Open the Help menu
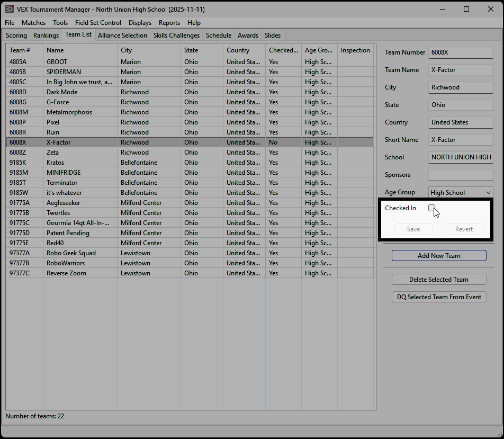Image resolution: width=504 pixels, height=439 pixels. pyautogui.click(x=194, y=23)
